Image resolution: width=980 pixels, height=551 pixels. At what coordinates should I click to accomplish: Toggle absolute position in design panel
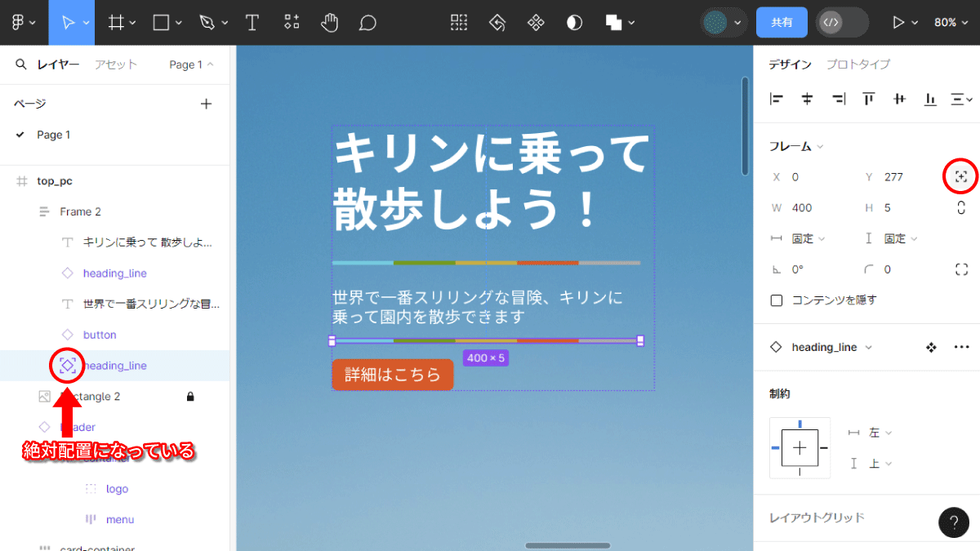(961, 177)
